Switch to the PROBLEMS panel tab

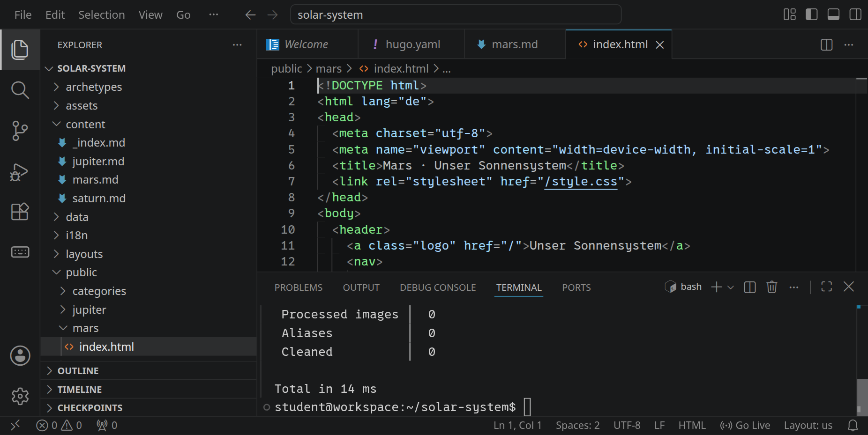point(299,288)
